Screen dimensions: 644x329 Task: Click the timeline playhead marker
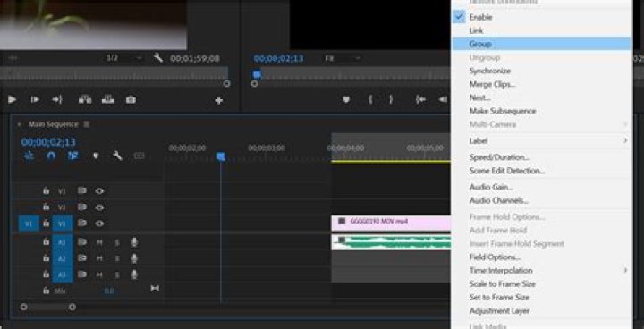221,156
